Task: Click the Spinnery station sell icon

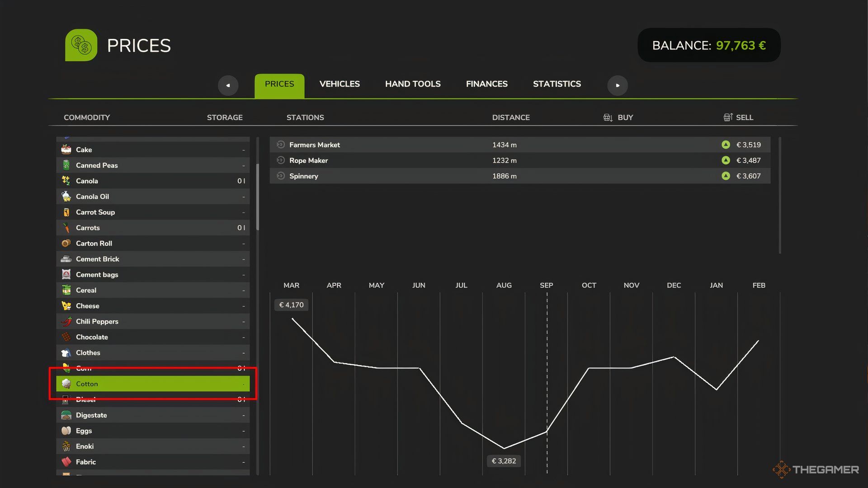Action: point(725,176)
